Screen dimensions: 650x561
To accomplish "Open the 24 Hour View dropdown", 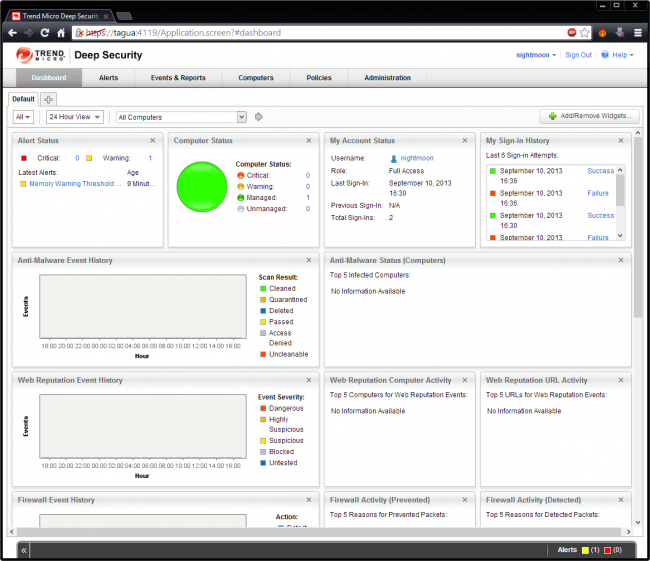I will [x=75, y=117].
